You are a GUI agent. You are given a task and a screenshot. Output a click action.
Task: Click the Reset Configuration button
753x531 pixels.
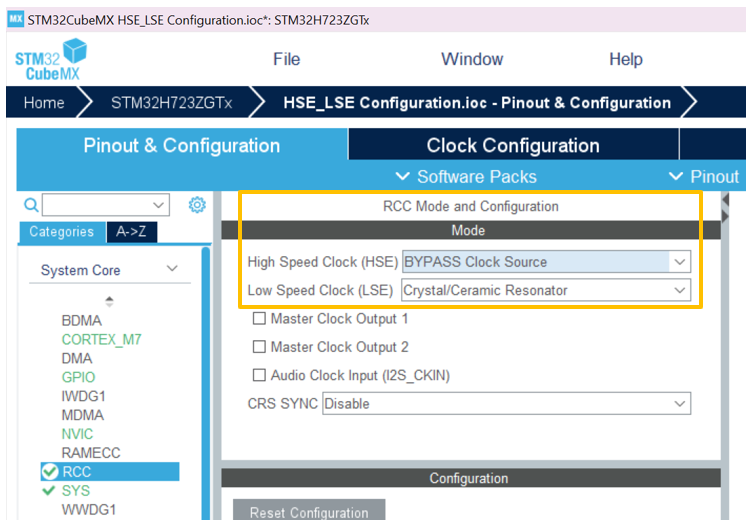click(x=309, y=510)
